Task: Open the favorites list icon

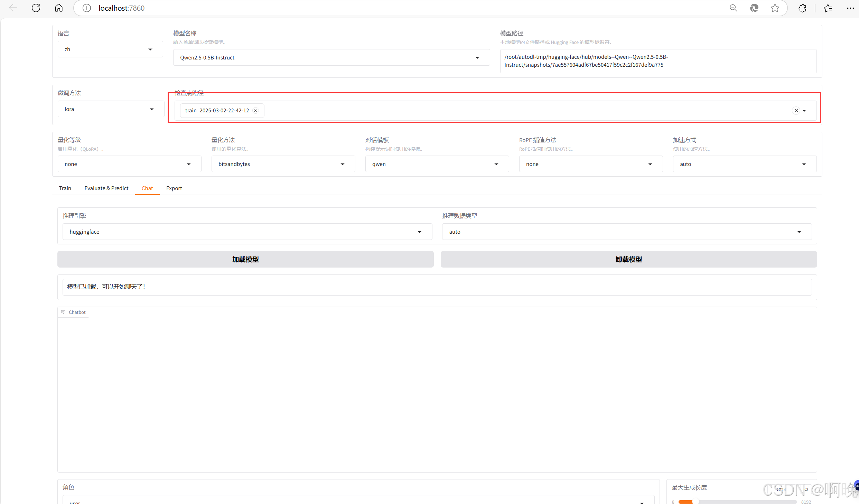Action: 828,8
